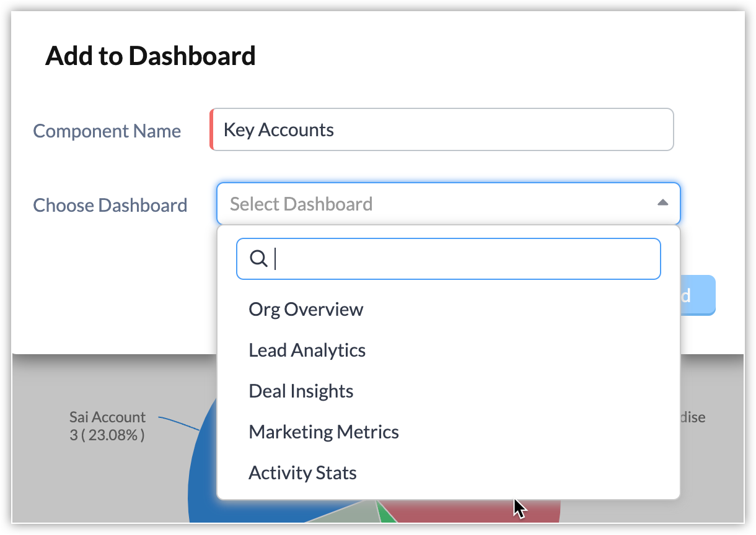Click the red required marker on name field
This screenshot has height=535, width=756.
(211, 130)
